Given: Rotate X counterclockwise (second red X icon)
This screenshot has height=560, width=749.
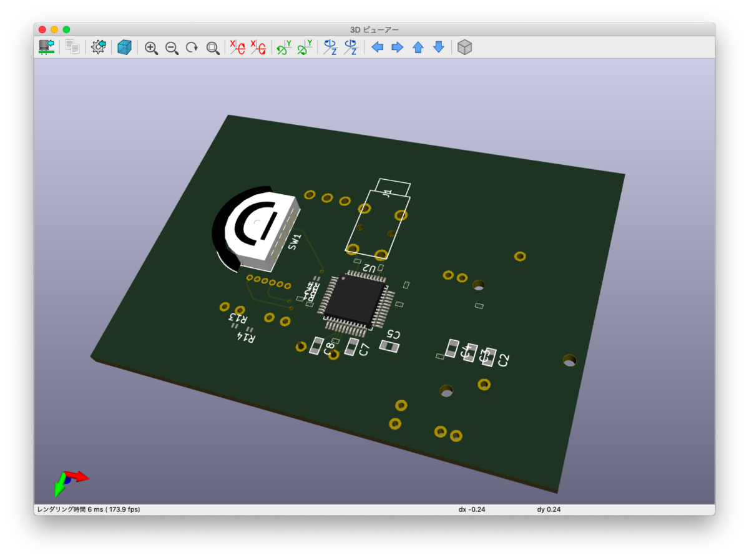Looking at the screenshot, I should click(258, 47).
